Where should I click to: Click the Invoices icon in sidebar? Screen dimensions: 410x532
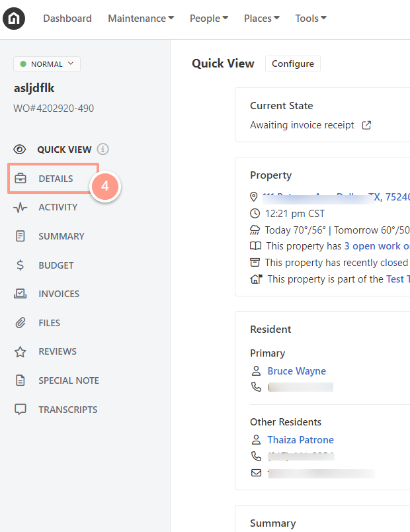pos(20,294)
